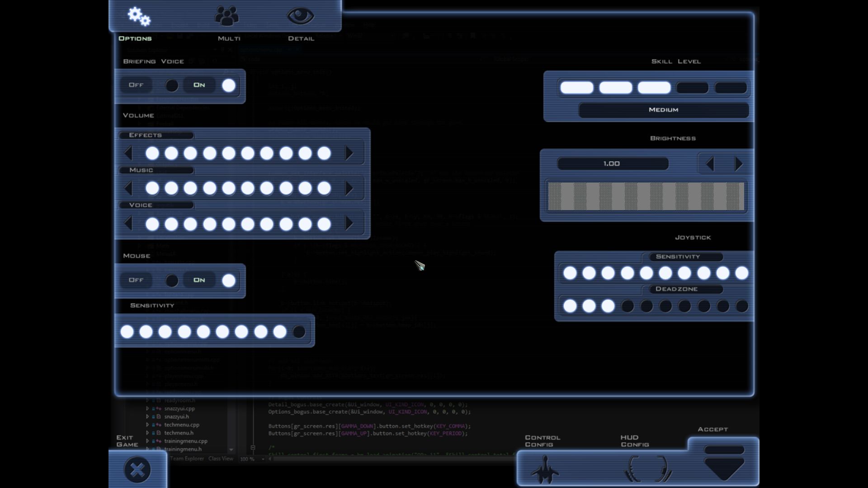Click the Accept label
868x488 pixels.
coord(712,429)
